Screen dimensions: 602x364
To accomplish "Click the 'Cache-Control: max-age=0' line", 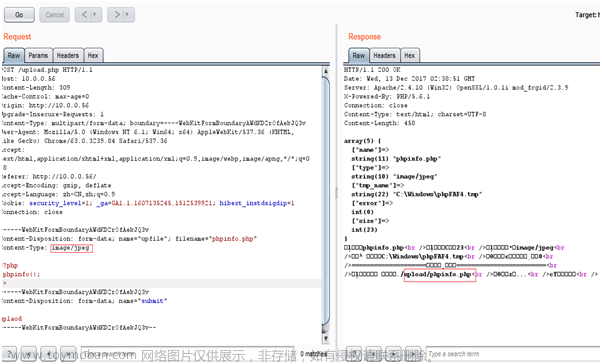I will point(45,96).
